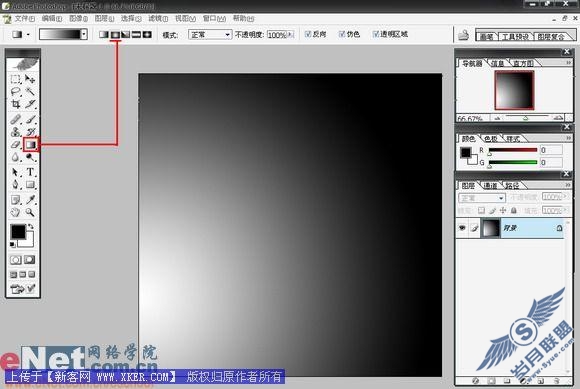Select the Blur tool

click(x=15, y=157)
